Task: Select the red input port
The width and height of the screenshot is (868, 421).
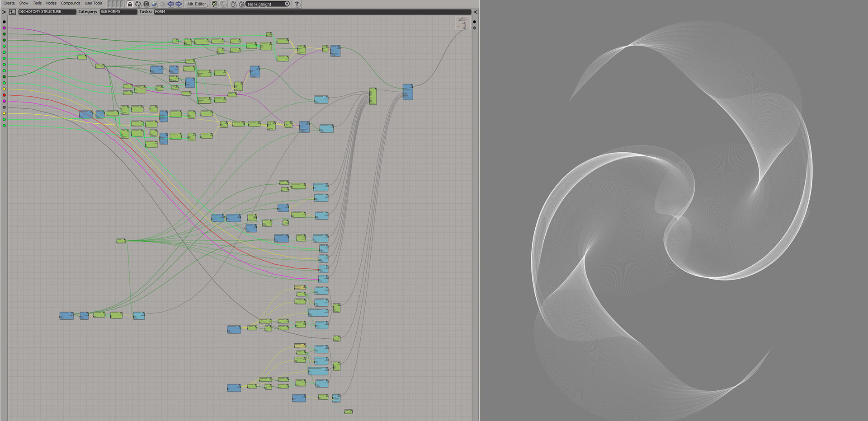Action: [5, 95]
